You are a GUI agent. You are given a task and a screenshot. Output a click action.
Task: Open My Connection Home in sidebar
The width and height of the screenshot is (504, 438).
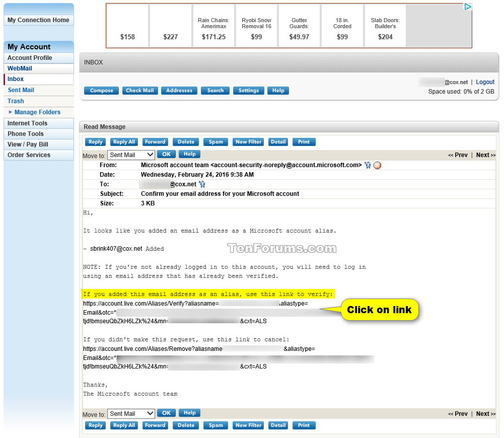(x=39, y=20)
